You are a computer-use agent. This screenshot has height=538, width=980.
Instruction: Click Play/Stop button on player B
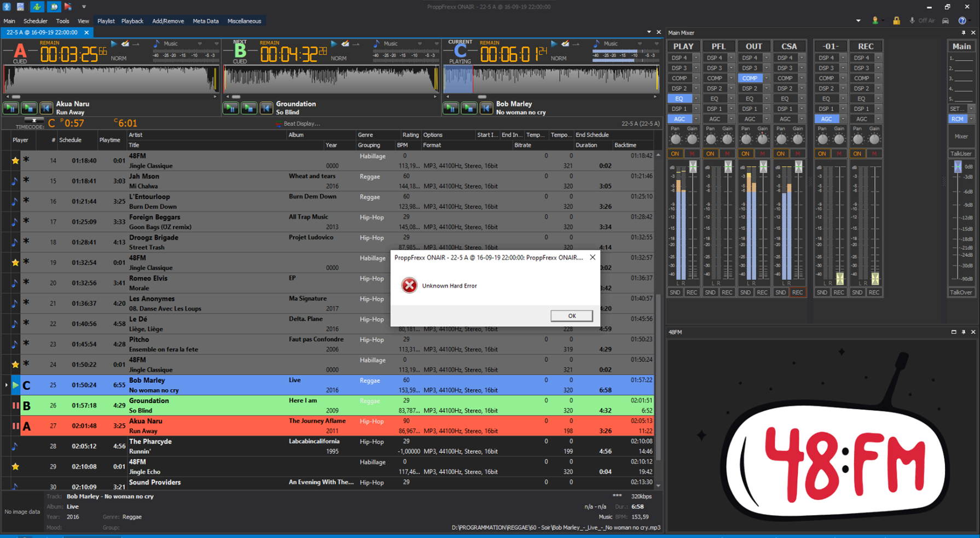point(231,108)
